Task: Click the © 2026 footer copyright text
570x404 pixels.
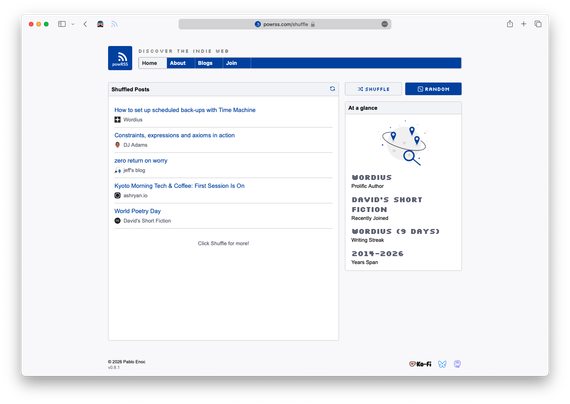Action: point(127,361)
